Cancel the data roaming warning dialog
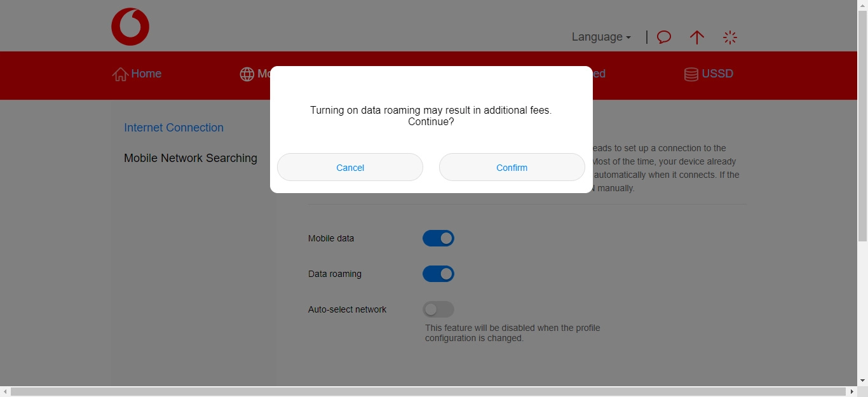This screenshot has height=397, width=868. coord(349,167)
